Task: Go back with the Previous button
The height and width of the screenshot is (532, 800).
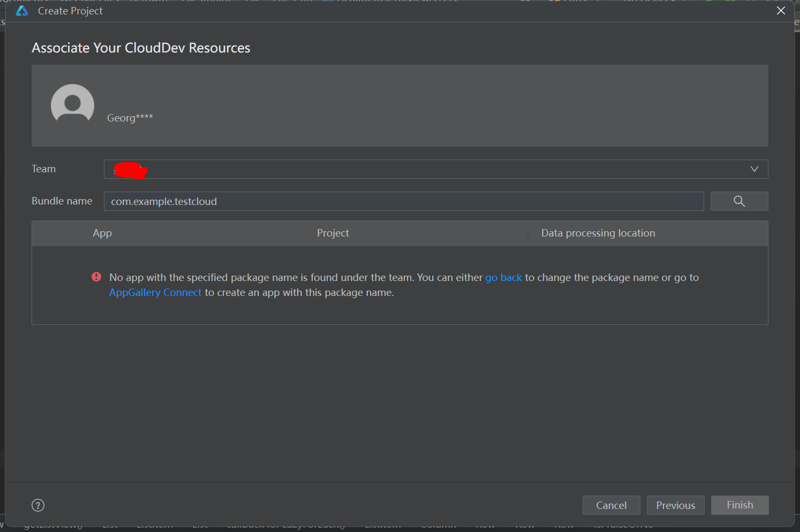Action: (x=675, y=505)
